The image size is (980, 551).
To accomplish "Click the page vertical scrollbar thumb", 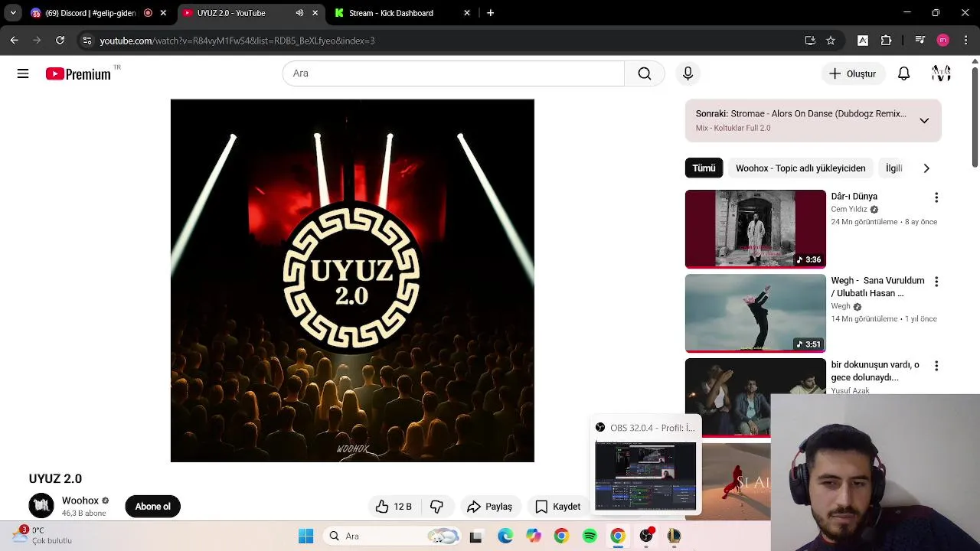I will [x=975, y=117].
